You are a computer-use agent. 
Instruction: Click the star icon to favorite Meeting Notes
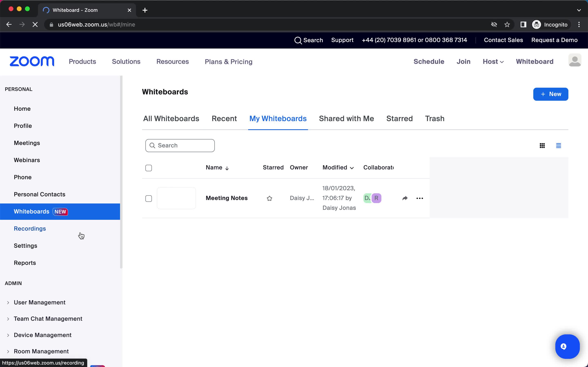(x=270, y=198)
